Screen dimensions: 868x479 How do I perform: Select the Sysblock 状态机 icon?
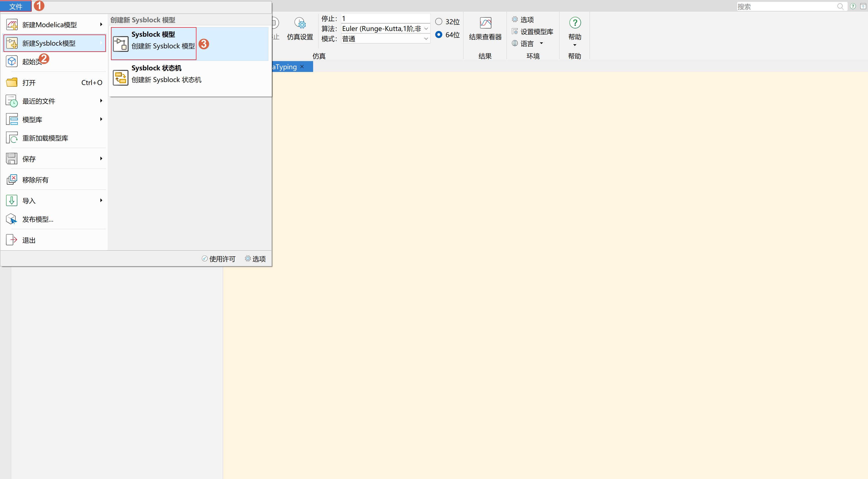(x=120, y=78)
